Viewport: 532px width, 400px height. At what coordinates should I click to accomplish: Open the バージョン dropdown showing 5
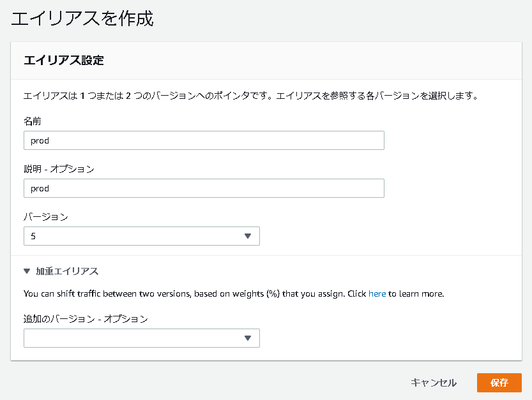[x=142, y=236]
